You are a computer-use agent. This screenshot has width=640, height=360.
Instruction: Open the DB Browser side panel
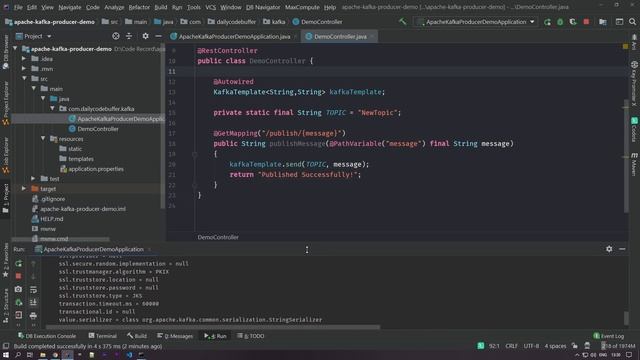point(5,51)
